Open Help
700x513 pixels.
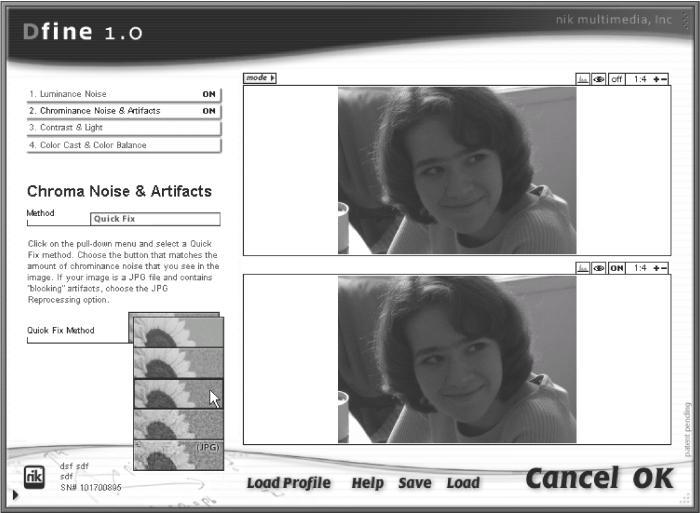(367, 483)
